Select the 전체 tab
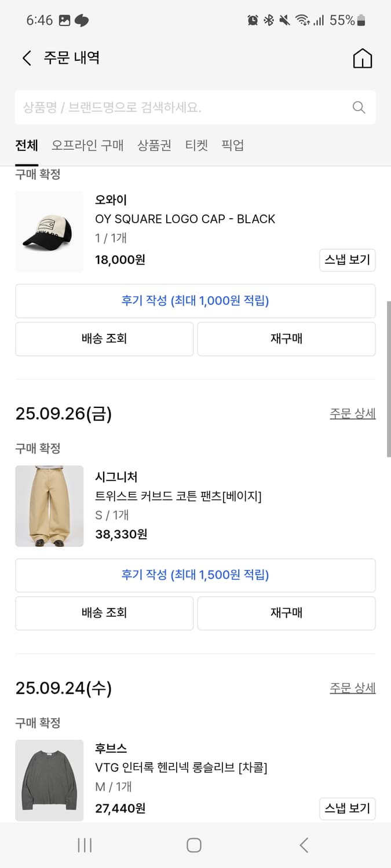This screenshot has width=391, height=868. pos(26,146)
